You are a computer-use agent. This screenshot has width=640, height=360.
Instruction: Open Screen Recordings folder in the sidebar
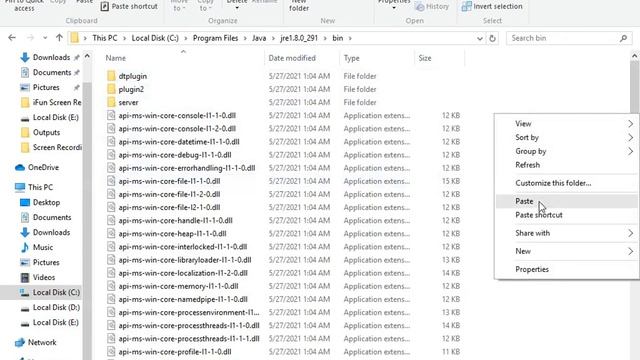click(57, 147)
